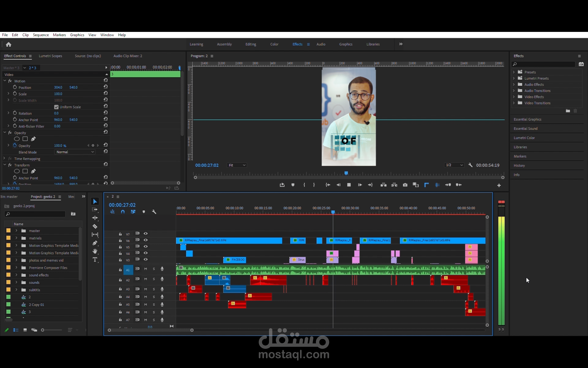Select the Pen tool in the toolbar
This screenshot has width=588, height=368.
pos(95,243)
